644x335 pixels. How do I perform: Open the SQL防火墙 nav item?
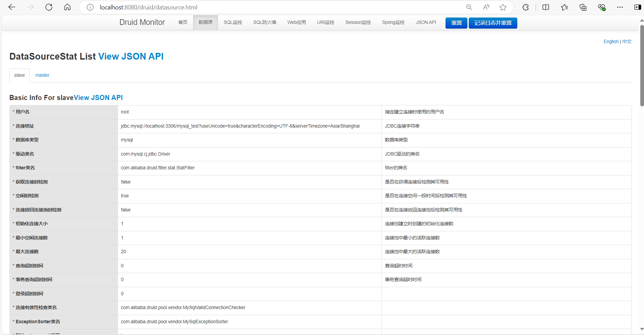pos(265,22)
